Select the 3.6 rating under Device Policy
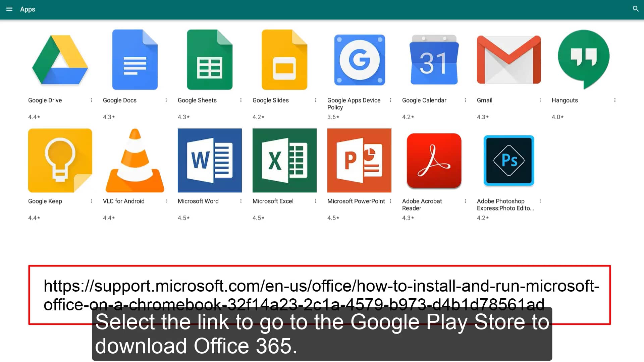Image resolution: width=644 pixels, height=362 pixels. click(333, 117)
